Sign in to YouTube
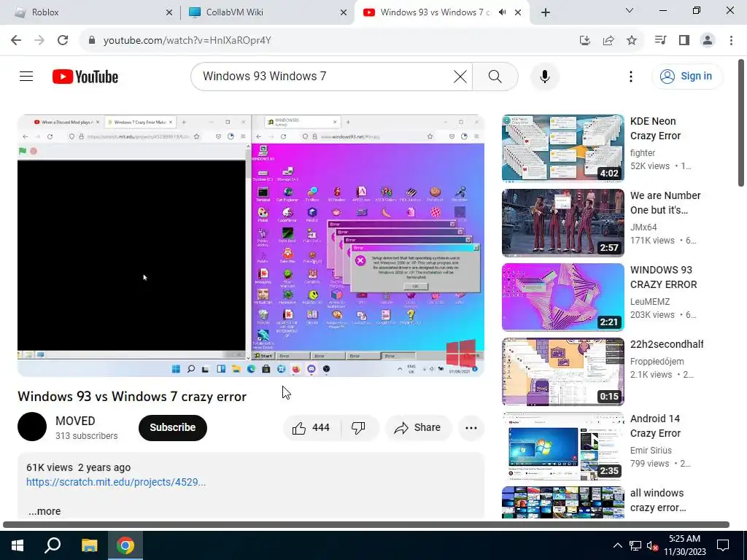 (687, 76)
